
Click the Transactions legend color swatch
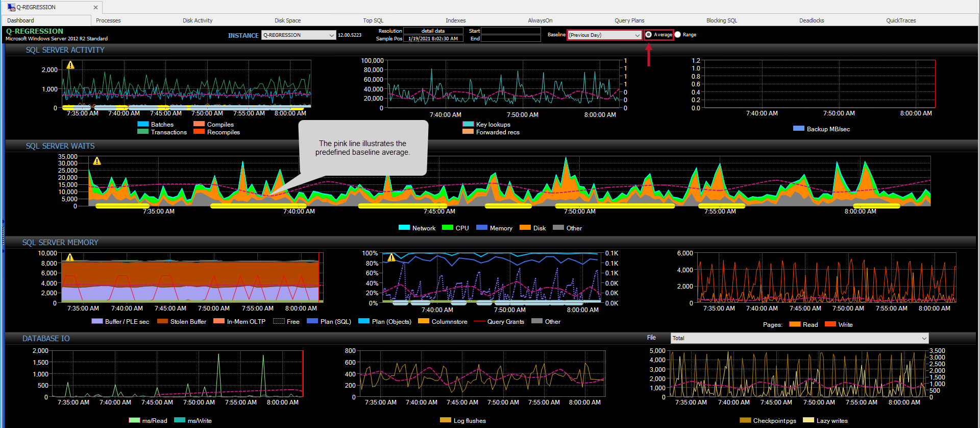(x=143, y=132)
